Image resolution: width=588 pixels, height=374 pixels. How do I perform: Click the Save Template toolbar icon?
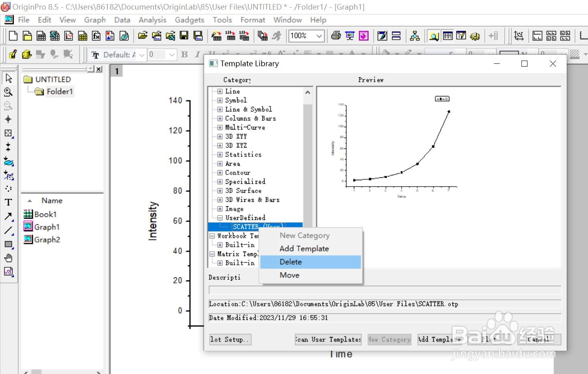(198, 36)
